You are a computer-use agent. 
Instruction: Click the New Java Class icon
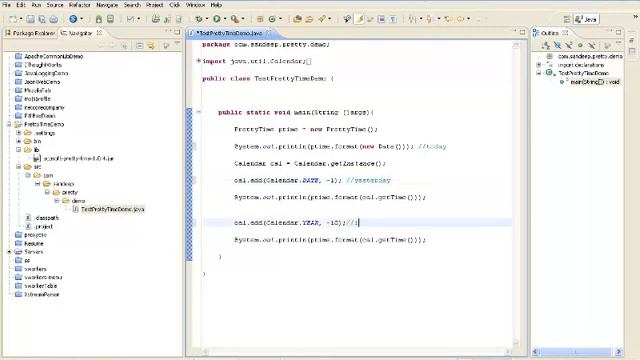(x=272, y=19)
